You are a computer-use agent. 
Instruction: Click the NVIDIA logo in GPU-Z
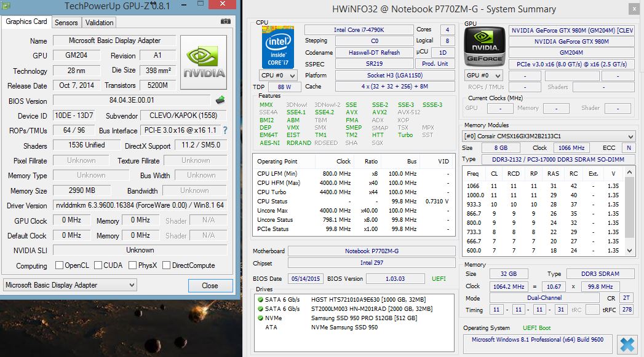[204, 63]
